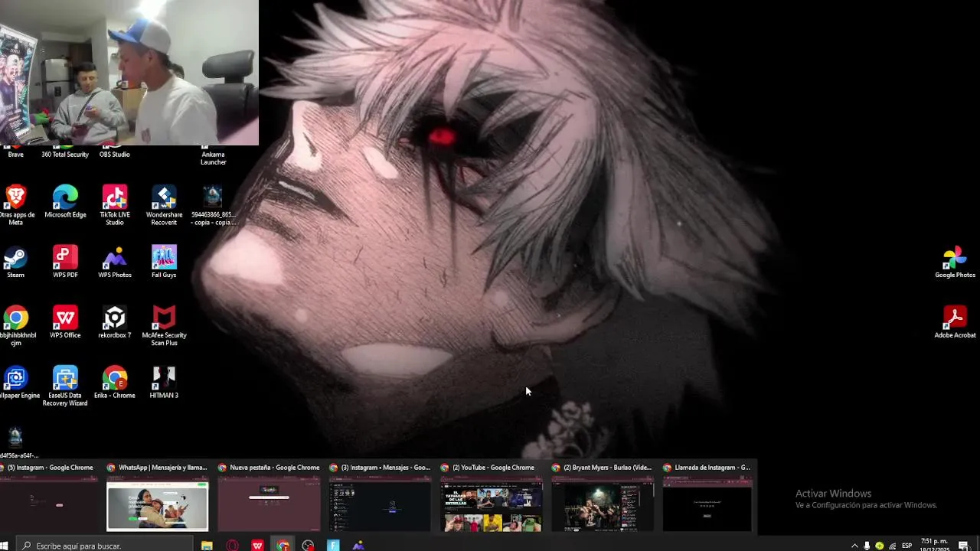This screenshot has width=980, height=551.
Task: Select McAfee Security Scan Plus icon
Action: pyautogui.click(x=164, y=326)
